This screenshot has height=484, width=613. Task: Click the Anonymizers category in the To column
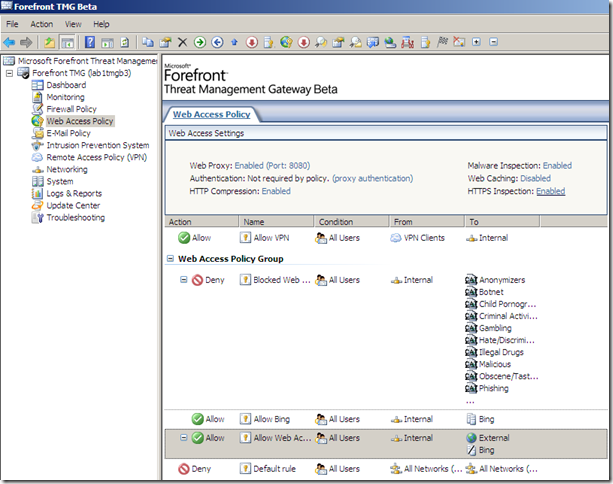[502, 280]
